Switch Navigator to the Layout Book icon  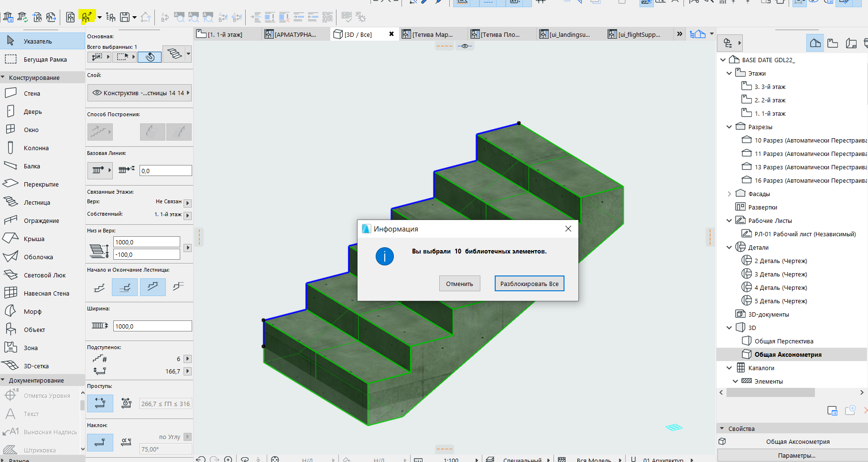[851, 43]
